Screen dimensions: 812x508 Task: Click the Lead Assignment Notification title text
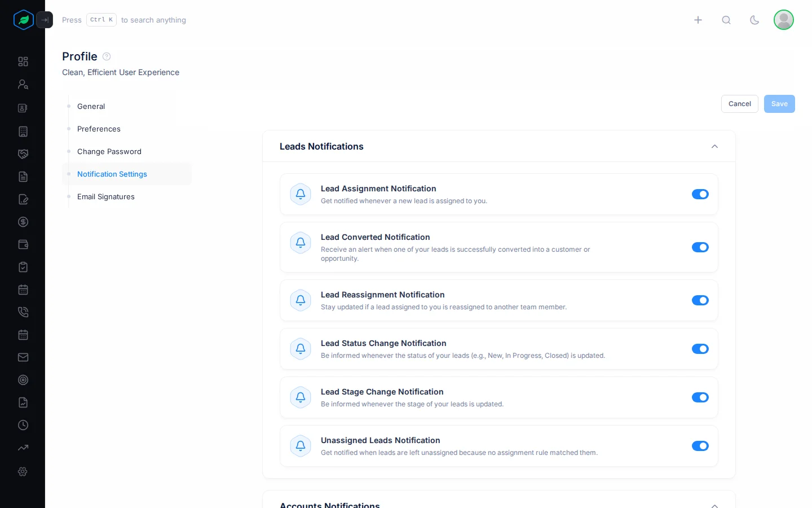click(x=378, y=189)
